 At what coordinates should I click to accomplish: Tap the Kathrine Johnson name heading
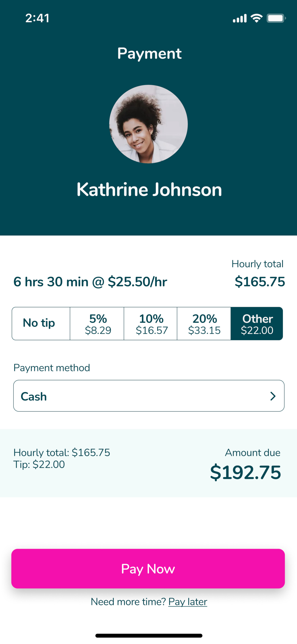149,189
